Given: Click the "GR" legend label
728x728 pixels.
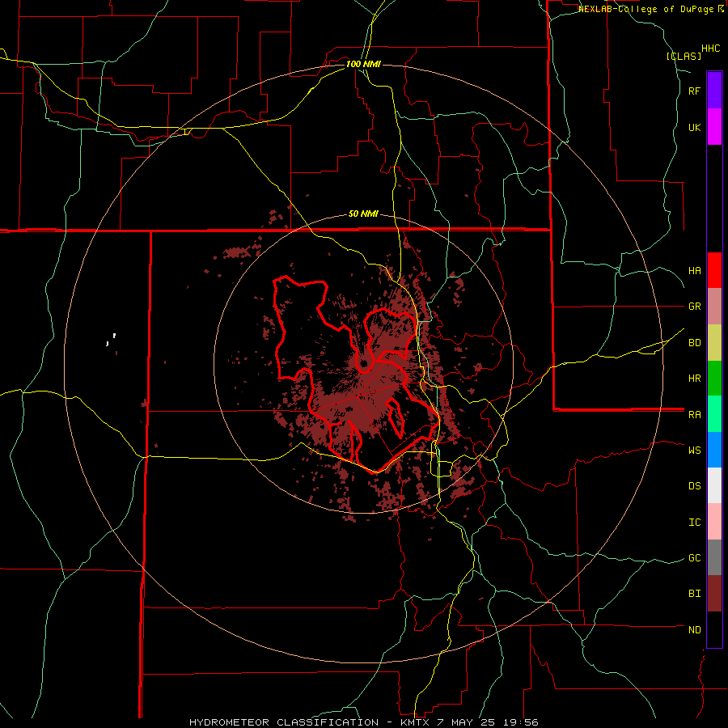Looking at the screenshot, I should coord(694,307).
